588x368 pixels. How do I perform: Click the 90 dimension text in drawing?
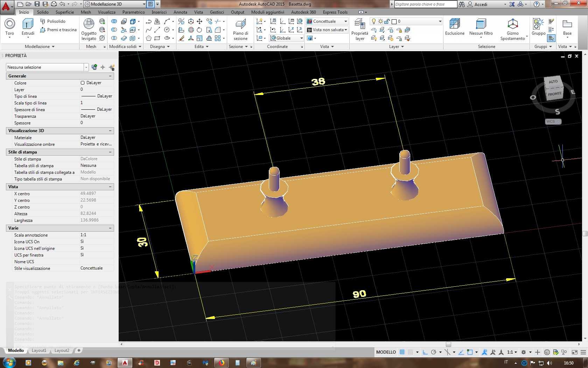click(359, 294)
